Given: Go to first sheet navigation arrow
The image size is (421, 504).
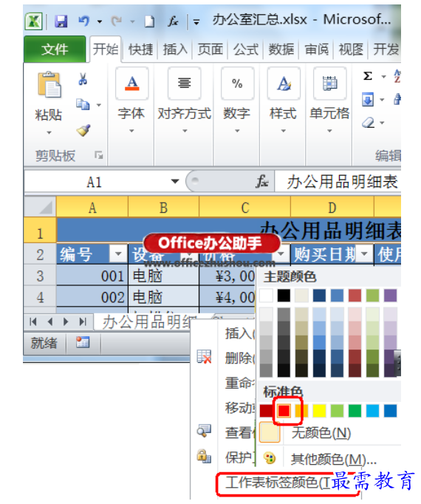Looking at the screenshot, I should (x=33, y=321).
